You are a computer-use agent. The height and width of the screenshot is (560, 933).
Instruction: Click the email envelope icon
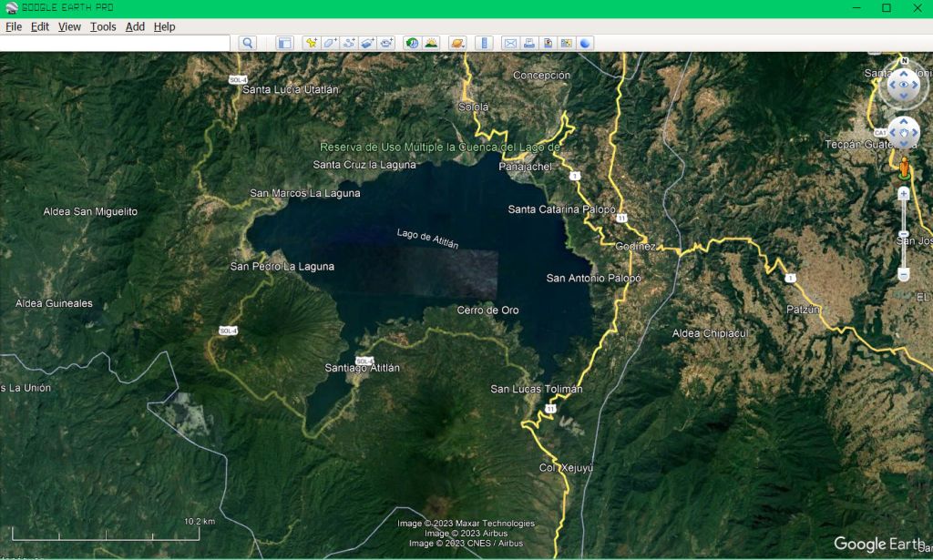coord(510,43)
